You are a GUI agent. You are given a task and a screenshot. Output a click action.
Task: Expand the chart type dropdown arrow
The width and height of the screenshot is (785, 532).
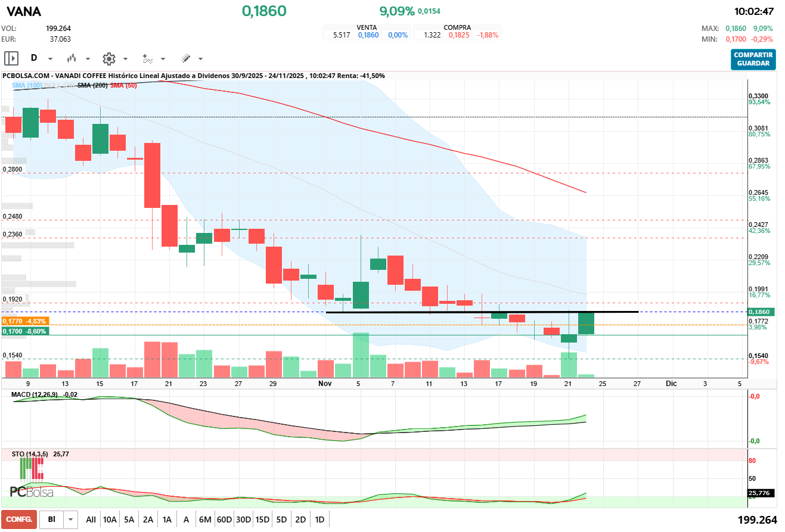click(88, 59)
